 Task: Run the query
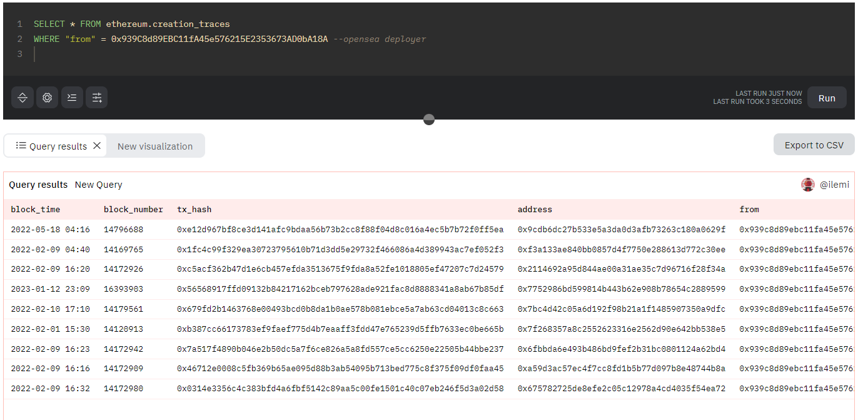coord(827,98)
